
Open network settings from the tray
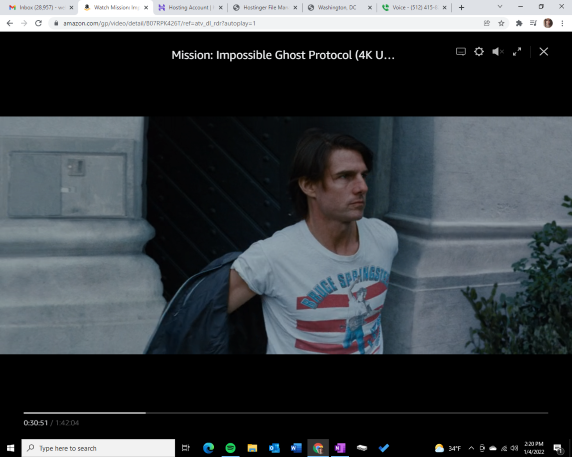point(504,448)
